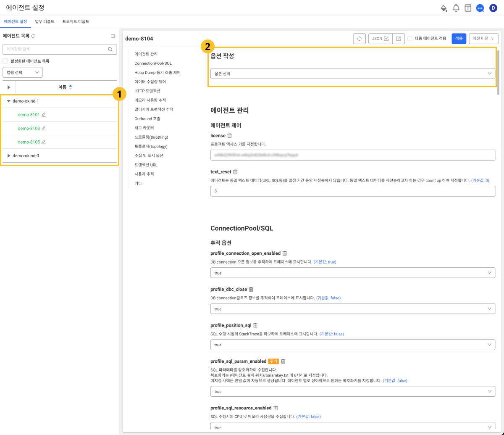Enable 활성화된 에이전트 목록 checkbox
Viewport: 504px width, 435px height.
(5, 61)
